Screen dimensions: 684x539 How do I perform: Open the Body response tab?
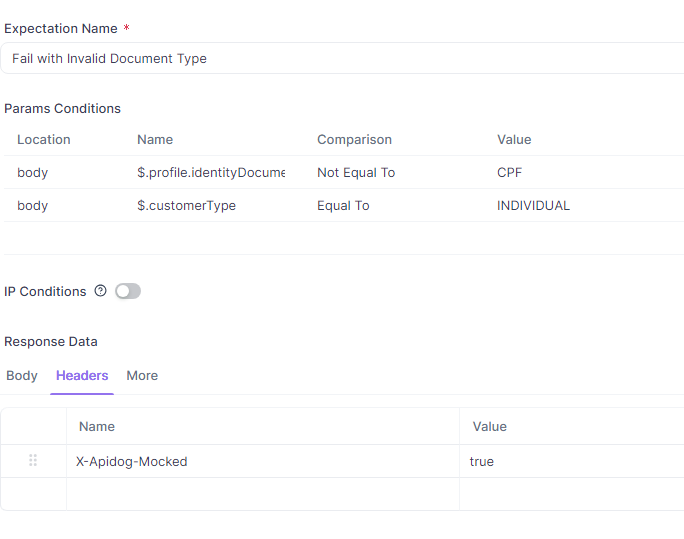22,376
